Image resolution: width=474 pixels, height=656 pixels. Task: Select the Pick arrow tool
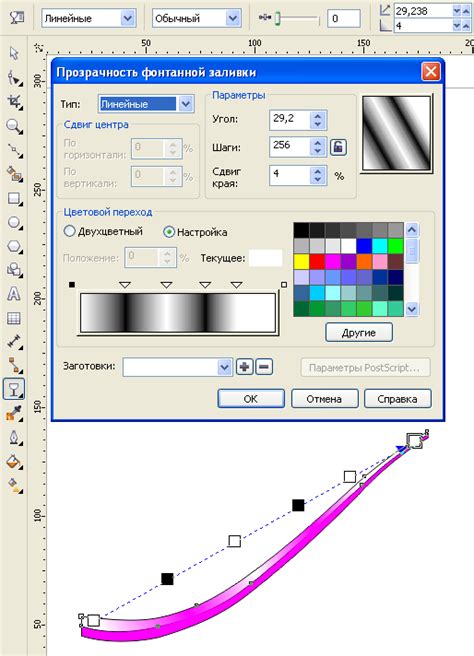(14, 54)
